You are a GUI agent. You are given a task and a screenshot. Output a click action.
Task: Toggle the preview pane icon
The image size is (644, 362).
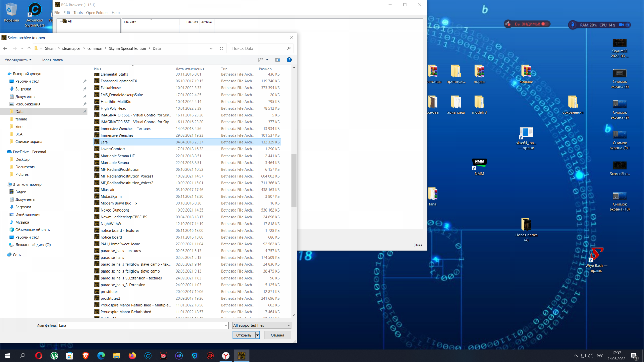pos(277,60)
